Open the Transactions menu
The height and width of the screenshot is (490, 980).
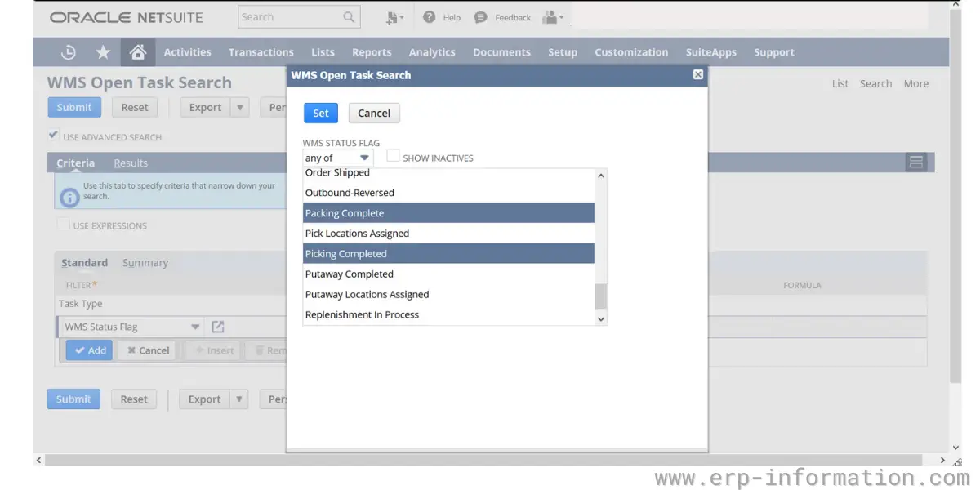point(261,52)
